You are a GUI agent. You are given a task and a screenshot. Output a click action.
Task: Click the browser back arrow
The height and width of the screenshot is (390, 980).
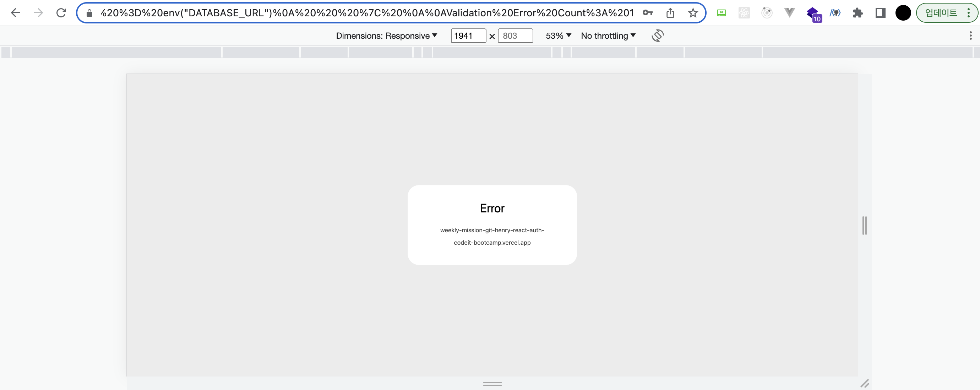click(16, 13)
